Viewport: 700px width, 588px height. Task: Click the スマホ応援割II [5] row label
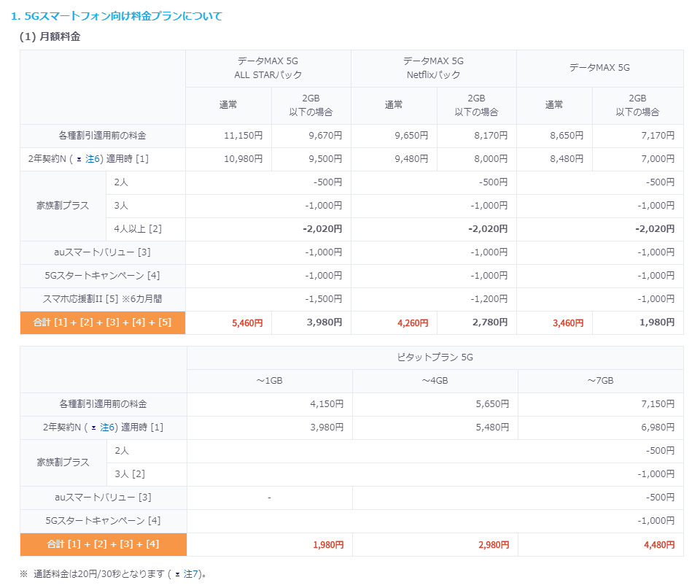click(x=103, y=299)
